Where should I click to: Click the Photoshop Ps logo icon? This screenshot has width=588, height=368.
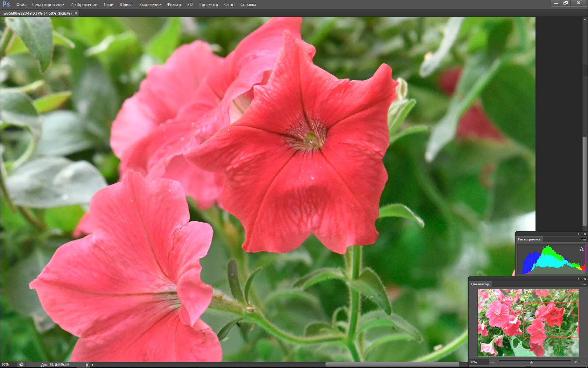tap(6, 4)
